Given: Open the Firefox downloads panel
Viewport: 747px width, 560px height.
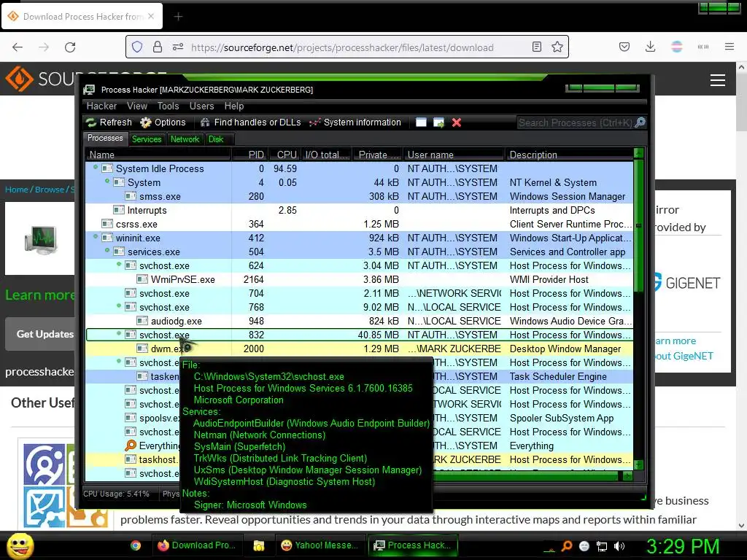Looking at the screenshot, I should (x=650, y=47).
